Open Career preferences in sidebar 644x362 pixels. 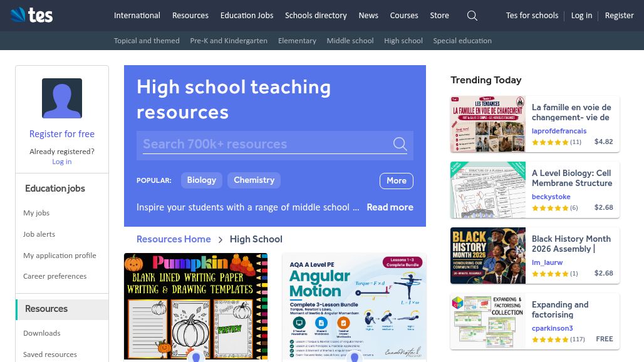point(55,276)
